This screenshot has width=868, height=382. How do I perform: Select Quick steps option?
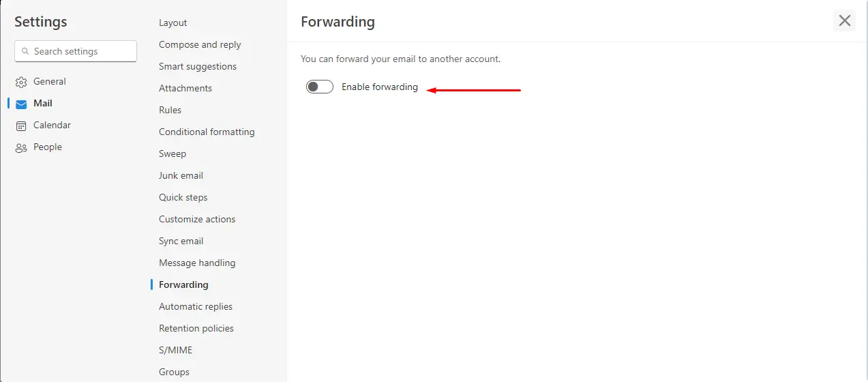click(183, 197)
